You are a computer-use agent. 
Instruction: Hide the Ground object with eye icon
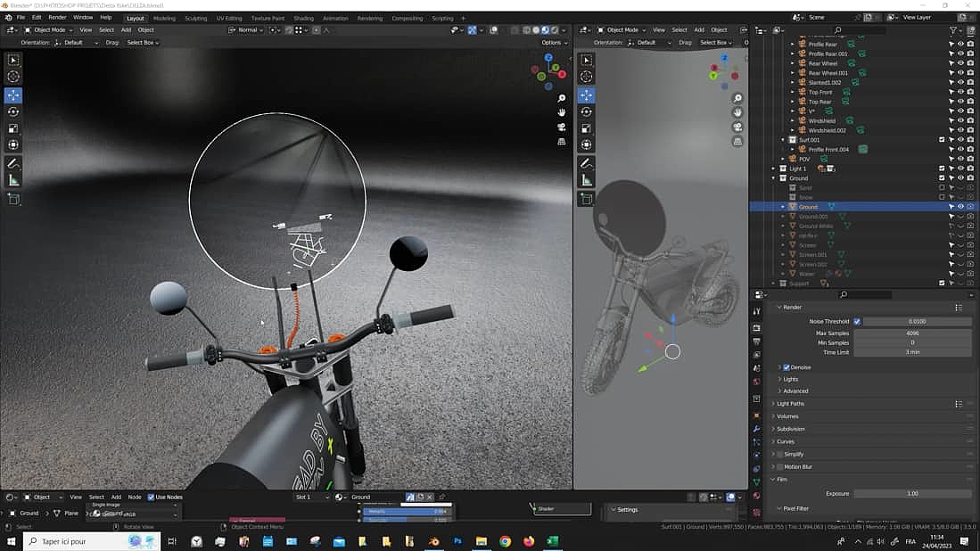[960, 207]
